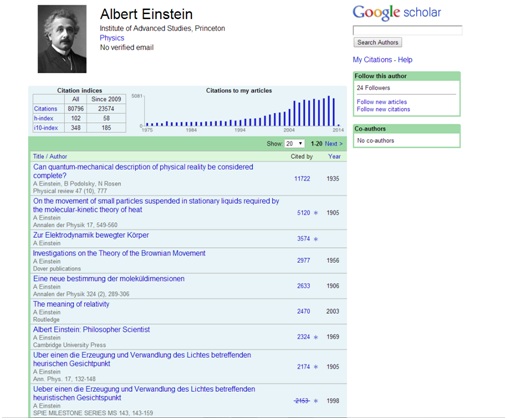507x420 pixels.
Task: Open 'Eine neue bestimmung der moleküldimensionen' article
Action: (x=109, y=279)
